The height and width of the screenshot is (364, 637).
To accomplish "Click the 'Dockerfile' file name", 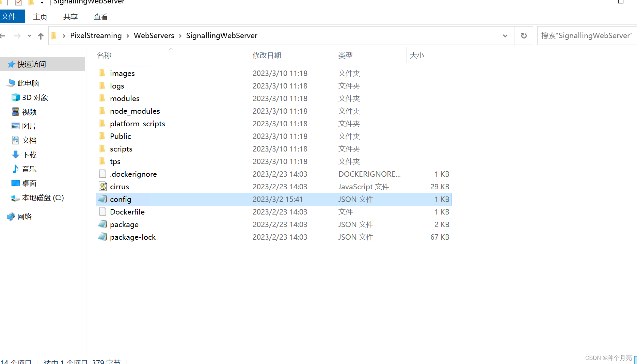I will click(x=127, y=212).
